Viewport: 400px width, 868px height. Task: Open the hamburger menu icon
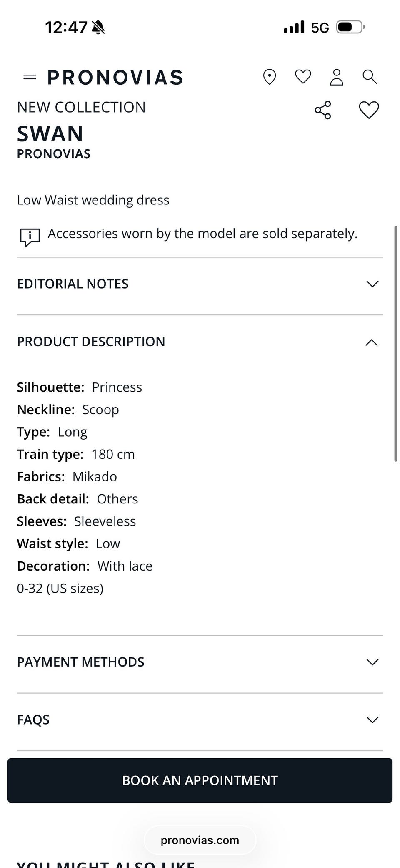pos(30,77)
